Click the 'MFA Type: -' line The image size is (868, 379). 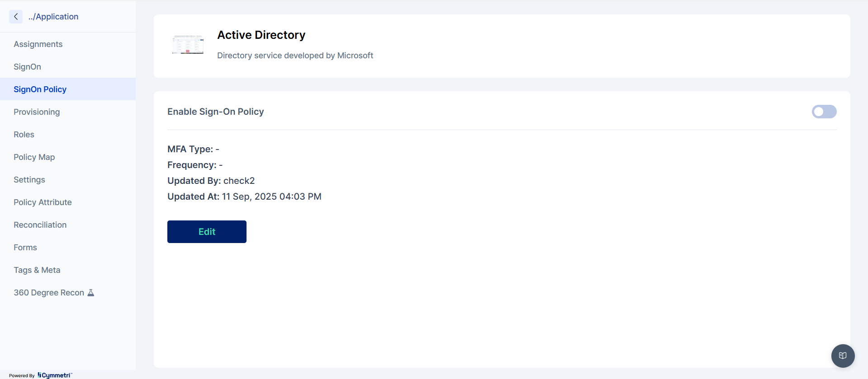tap(193, 149)
